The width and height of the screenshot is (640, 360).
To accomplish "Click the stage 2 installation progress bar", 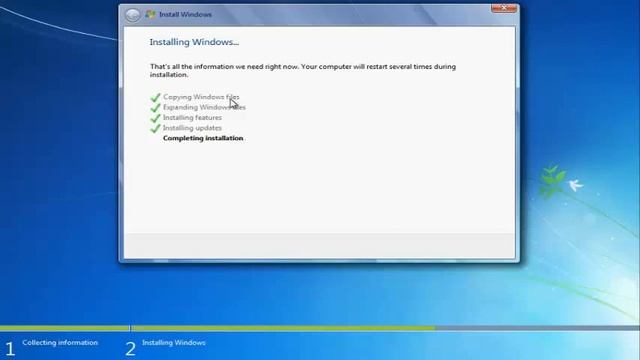I will 385,328.
